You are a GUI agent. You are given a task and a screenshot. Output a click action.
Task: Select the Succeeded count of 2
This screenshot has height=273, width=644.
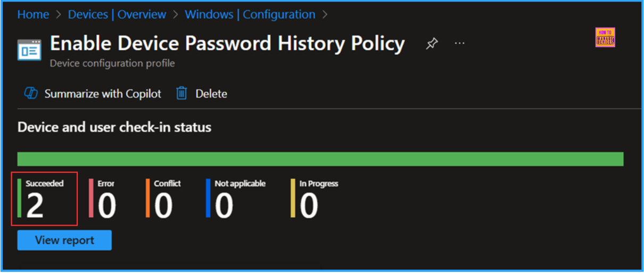pyautogui.click(x=35, y=205)
